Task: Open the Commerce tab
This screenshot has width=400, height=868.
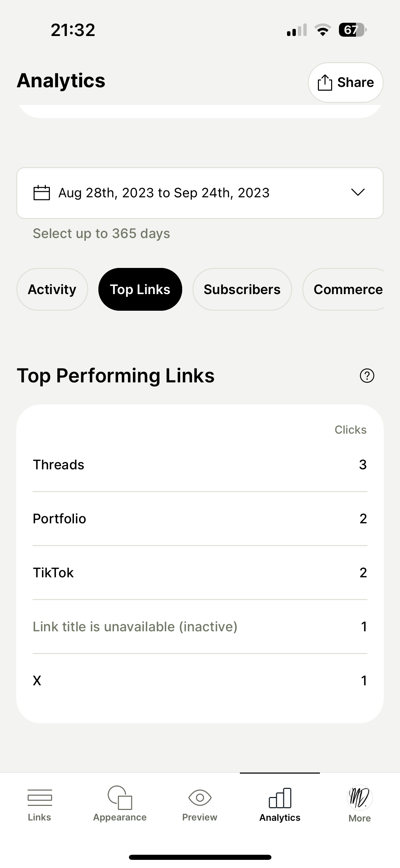Action: click(346, 289)
